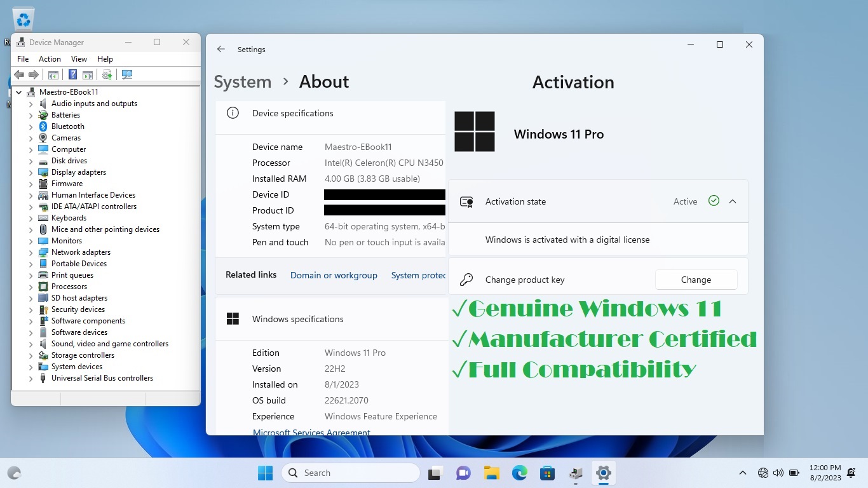Click the blue Help icon in Device Manager toolbar

[72, 75]
